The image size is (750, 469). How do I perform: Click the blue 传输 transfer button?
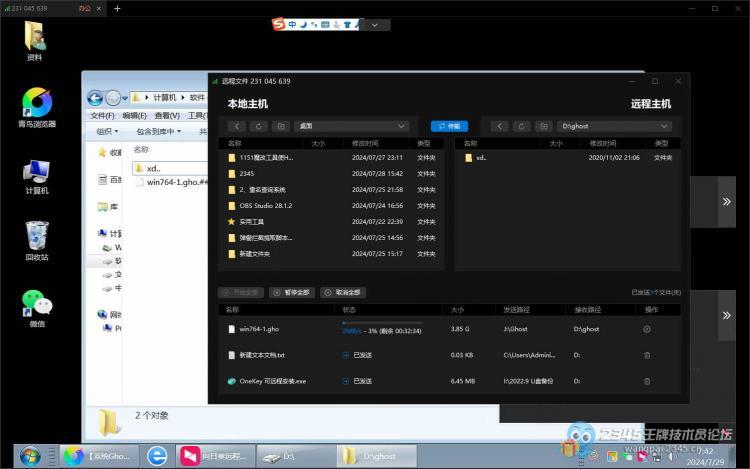tap(449, 127)
